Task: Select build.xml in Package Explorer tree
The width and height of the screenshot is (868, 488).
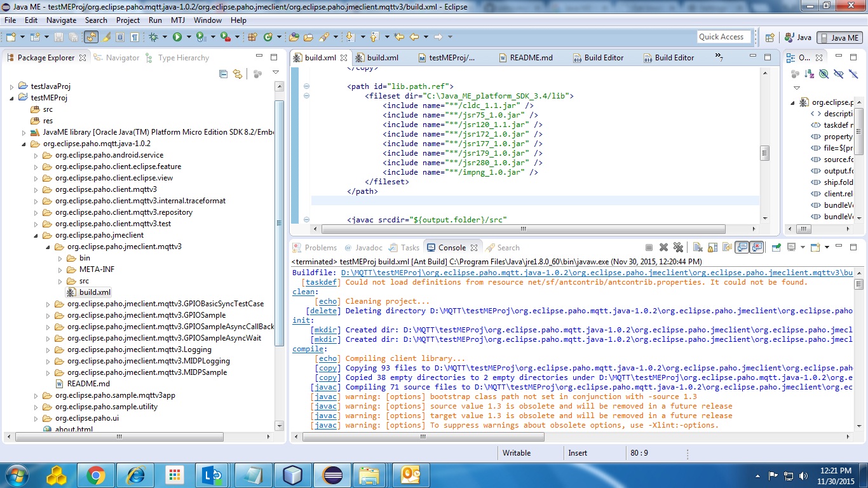Action: click(89, 292)
